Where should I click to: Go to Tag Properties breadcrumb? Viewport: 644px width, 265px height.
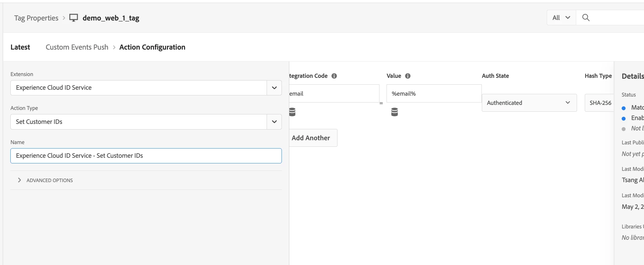(x=36, y=18)
